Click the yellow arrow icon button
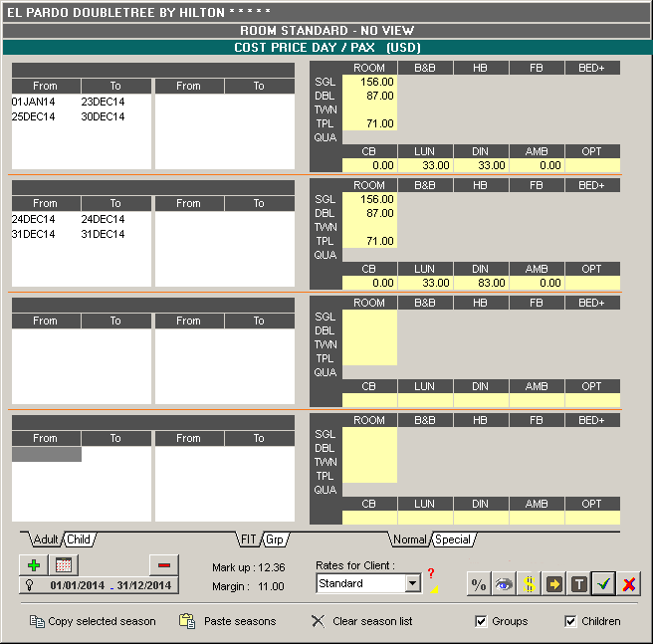Viewport: 653px width, 644px height. click(553, 584)
